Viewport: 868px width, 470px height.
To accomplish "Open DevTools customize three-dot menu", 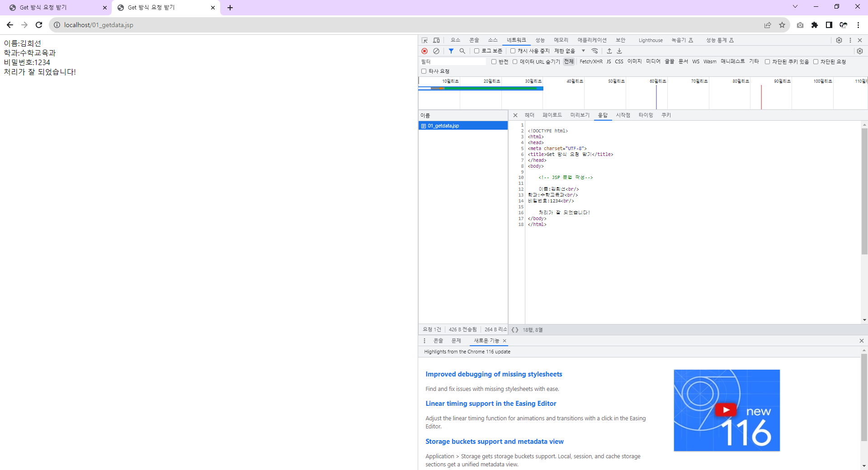I will (850, 40).
